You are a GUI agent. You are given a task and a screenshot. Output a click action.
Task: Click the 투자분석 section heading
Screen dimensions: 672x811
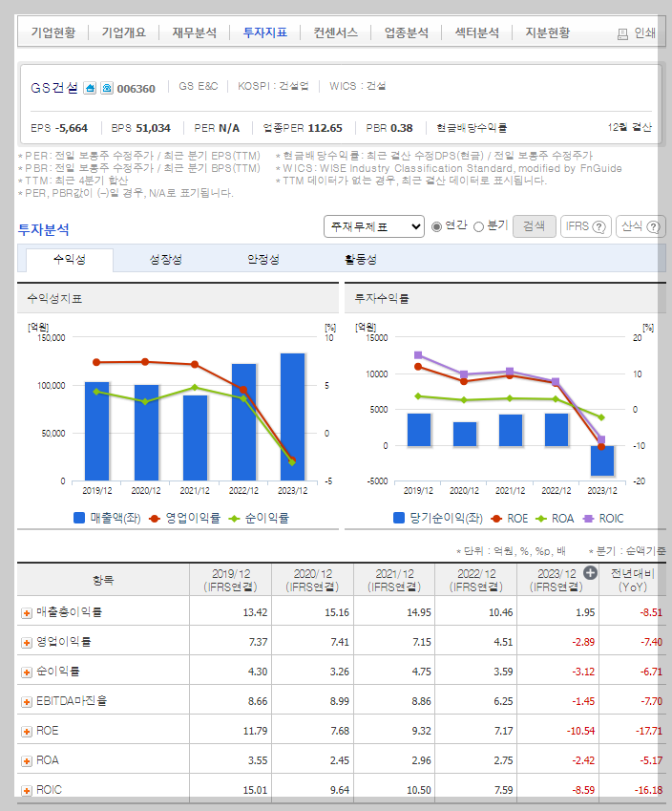pyautogui.click(x=43, y=229)
